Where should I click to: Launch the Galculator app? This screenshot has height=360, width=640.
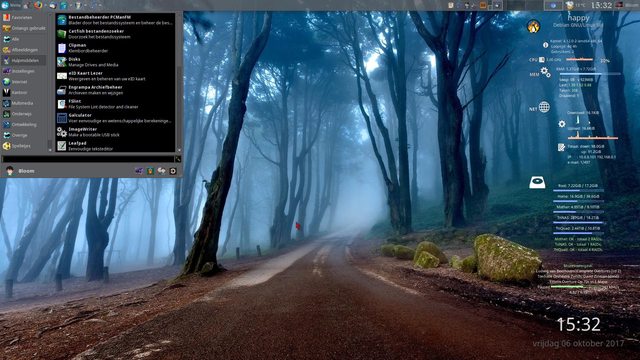pos(116,118)
